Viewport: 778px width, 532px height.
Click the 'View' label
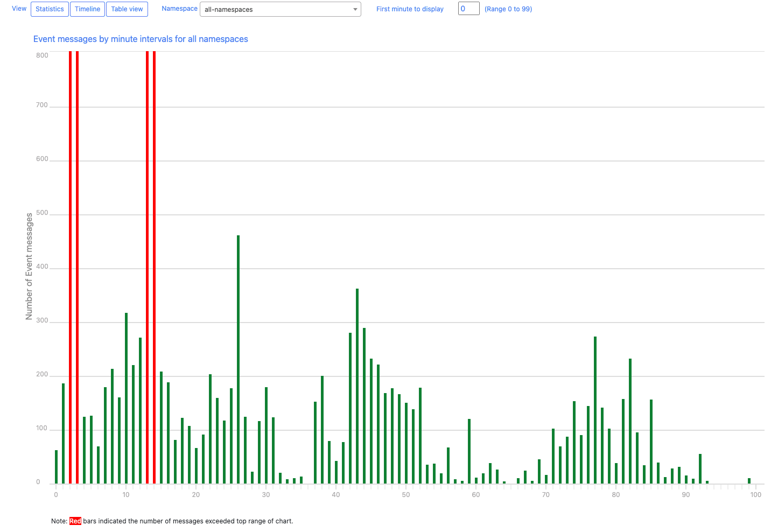click(x=19, y=9)
